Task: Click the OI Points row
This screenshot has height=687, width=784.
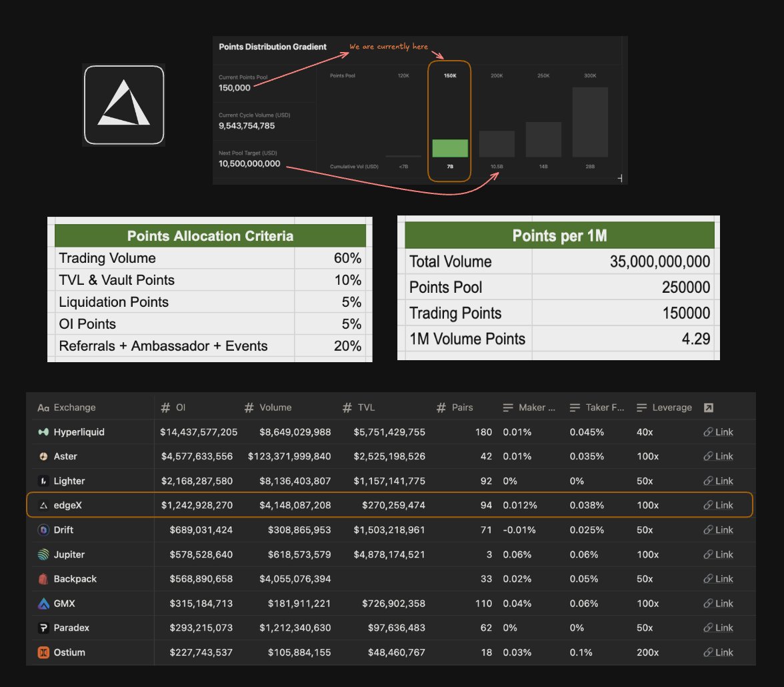Action: (x=210, y=324)
